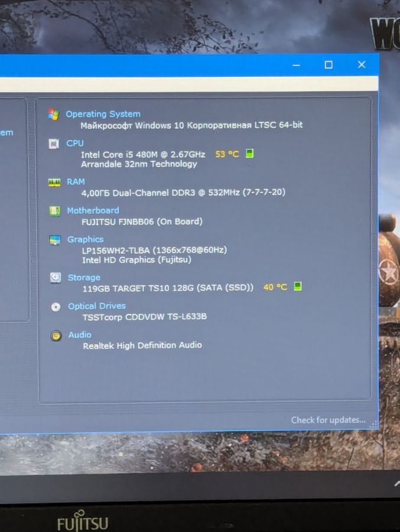This screenshot has width=400, height=532.
Task: Click the green CPU temperature indicator icon
Action: pyautogui.click(x=250, y=153)
